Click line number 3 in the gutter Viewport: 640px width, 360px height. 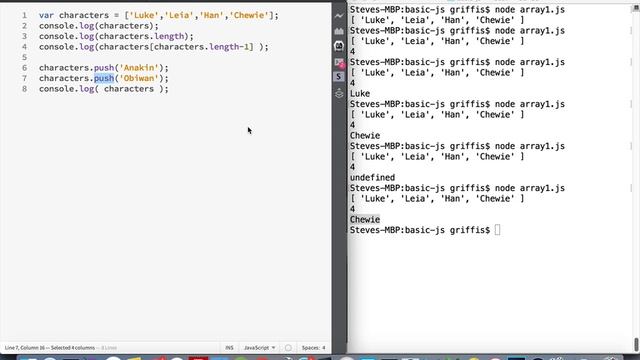[x=24, y=36]
